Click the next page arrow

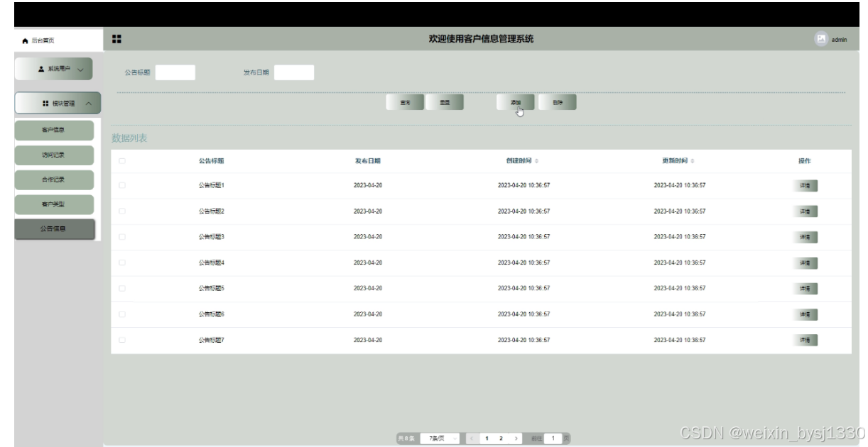(516, 439)
